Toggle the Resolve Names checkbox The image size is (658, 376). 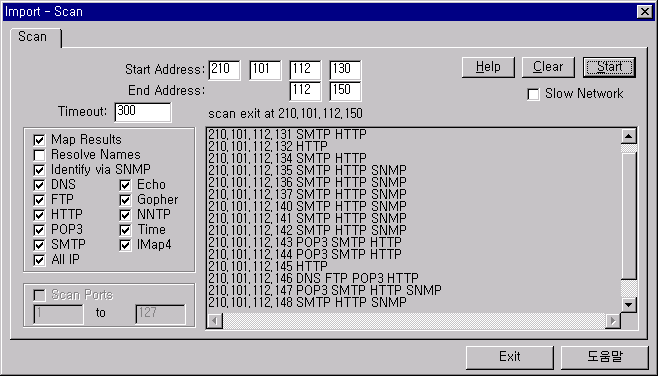tap(39, 155)
